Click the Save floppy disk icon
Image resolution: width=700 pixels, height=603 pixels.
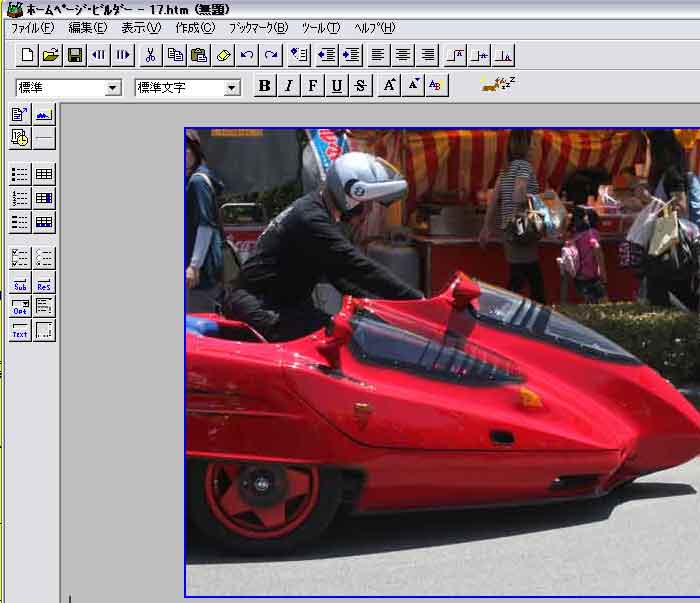[x=74, y=55]
